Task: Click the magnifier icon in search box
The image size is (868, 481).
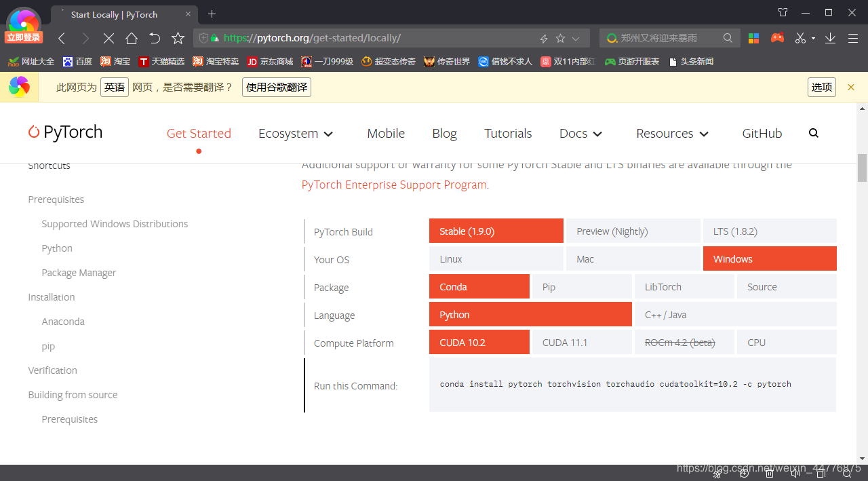Action: point(728,38)
